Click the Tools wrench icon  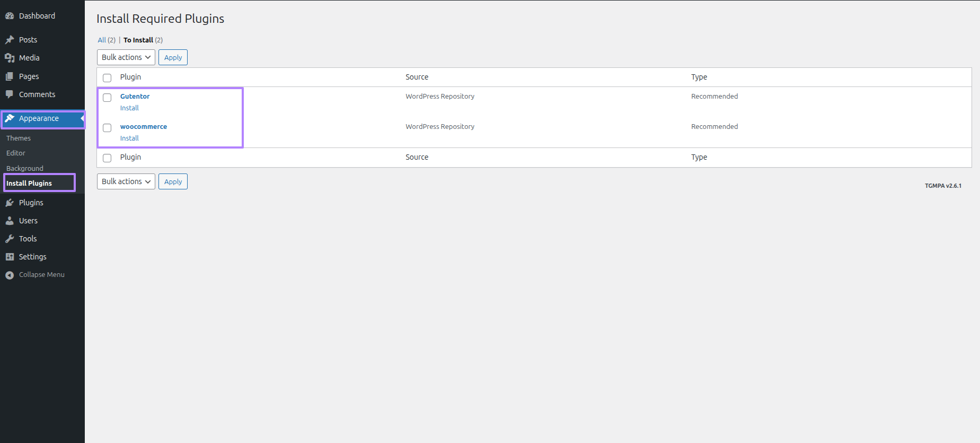click(10, 239)
